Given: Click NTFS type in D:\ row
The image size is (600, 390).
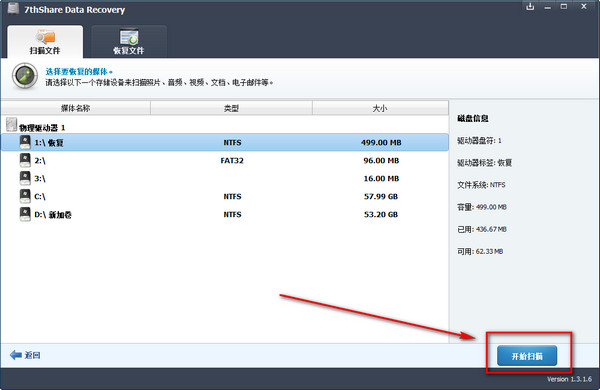Looking at the screenshot, I should coord(232,214).
